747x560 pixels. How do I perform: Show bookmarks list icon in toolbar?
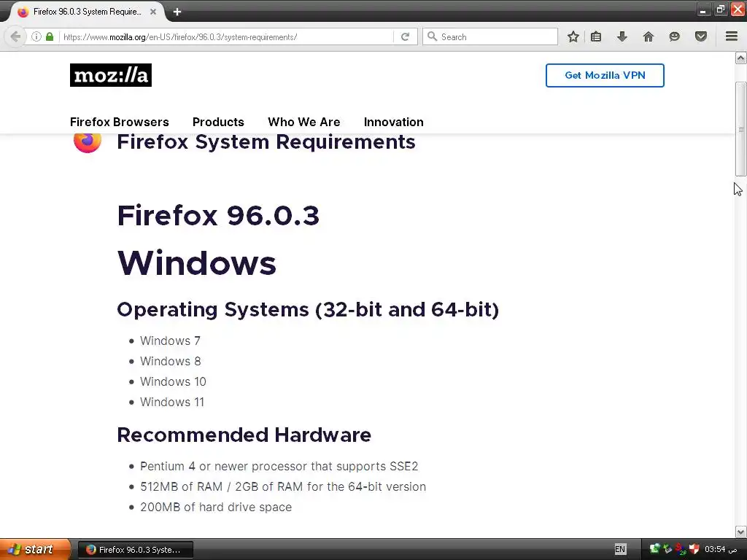(596, 36)
